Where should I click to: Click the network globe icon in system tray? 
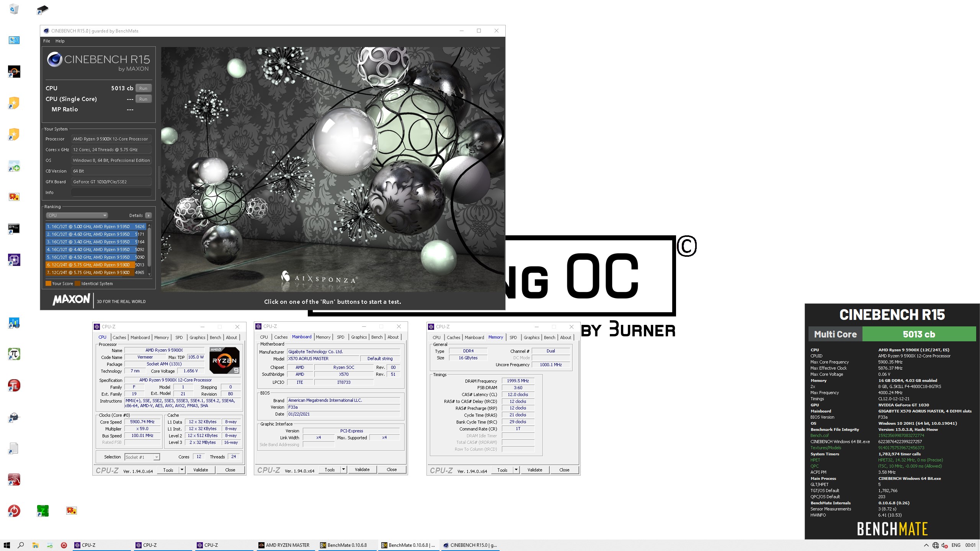[x=935, y=545]
